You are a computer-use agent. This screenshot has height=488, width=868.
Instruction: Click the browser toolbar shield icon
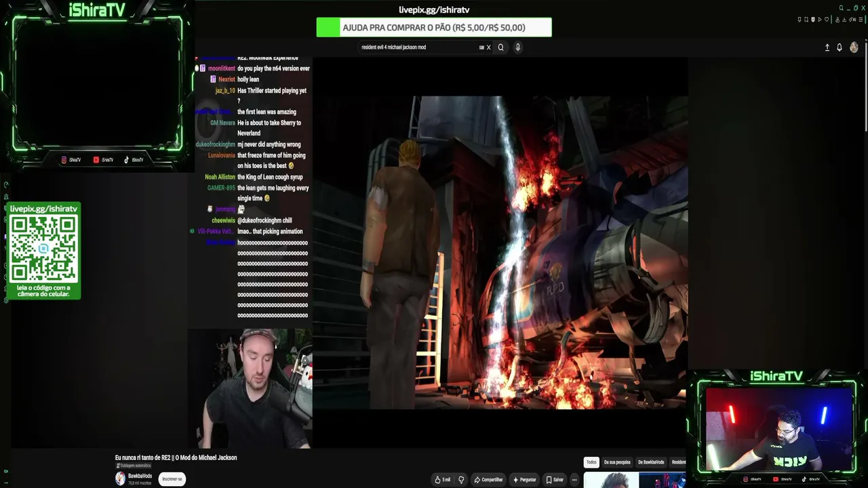pos(813,20)
